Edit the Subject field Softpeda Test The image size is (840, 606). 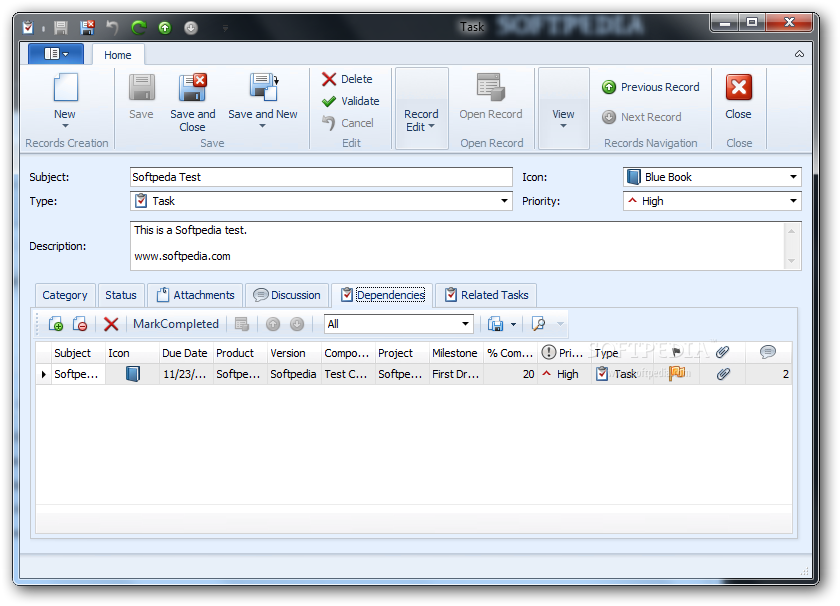click(321, 177)
